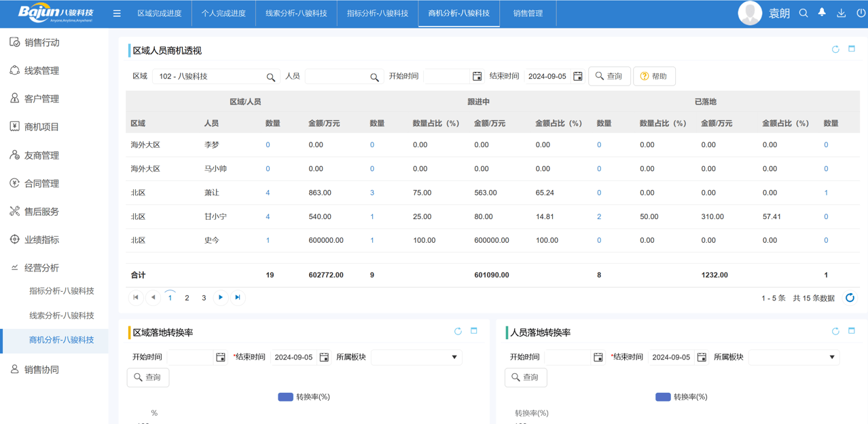Open 商机项目 in the sidebar

click(41, 127)
